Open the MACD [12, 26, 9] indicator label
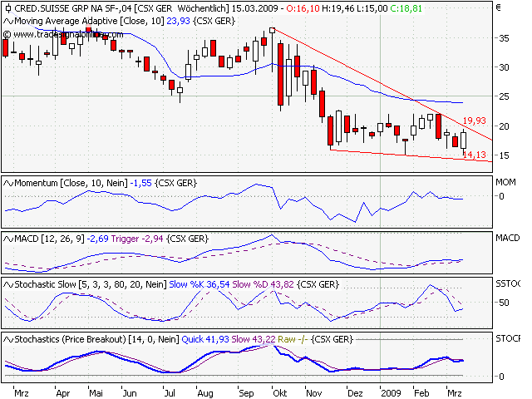The height and width of the screenshot is (399, 532). pyautogui.click(x=50, y=239)
